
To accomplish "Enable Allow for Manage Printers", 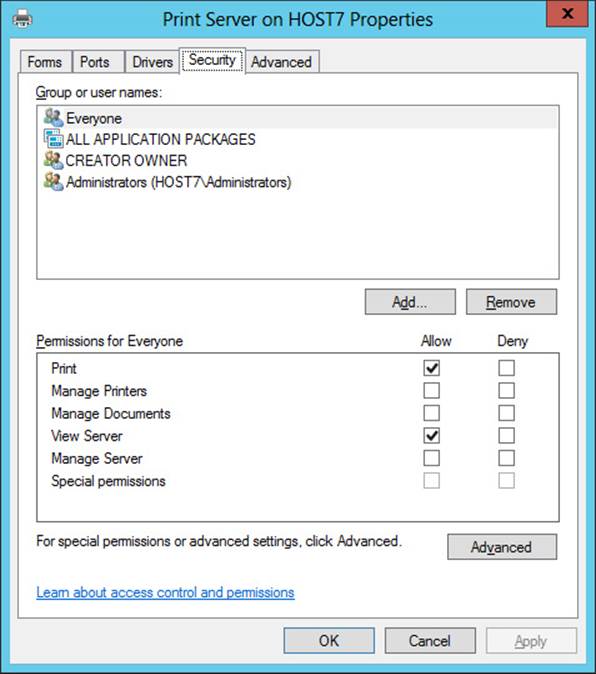I will pos(431,391).
